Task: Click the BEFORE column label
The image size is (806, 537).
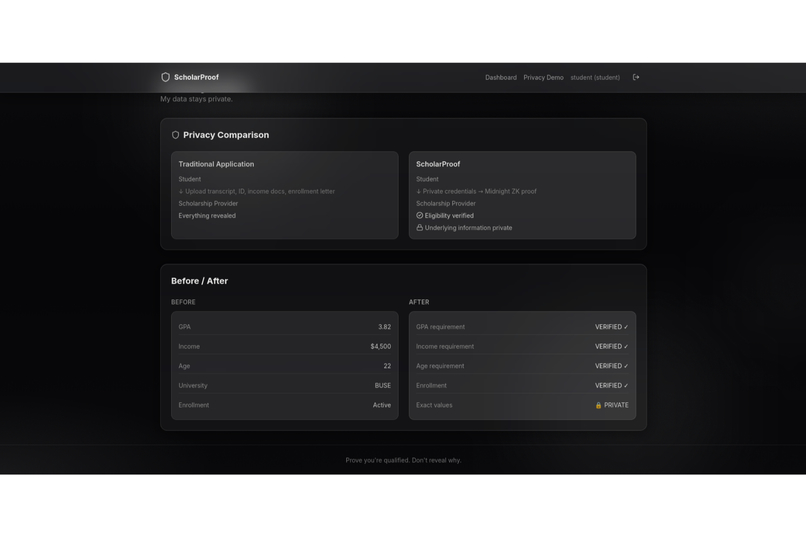Action: (x=183, y=302)
